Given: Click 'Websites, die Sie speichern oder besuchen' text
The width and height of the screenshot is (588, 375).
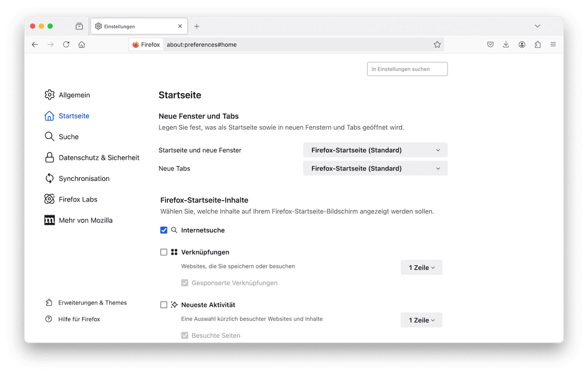Looking at the screenshot, I should pyautogui.click(x=238, y=266).
